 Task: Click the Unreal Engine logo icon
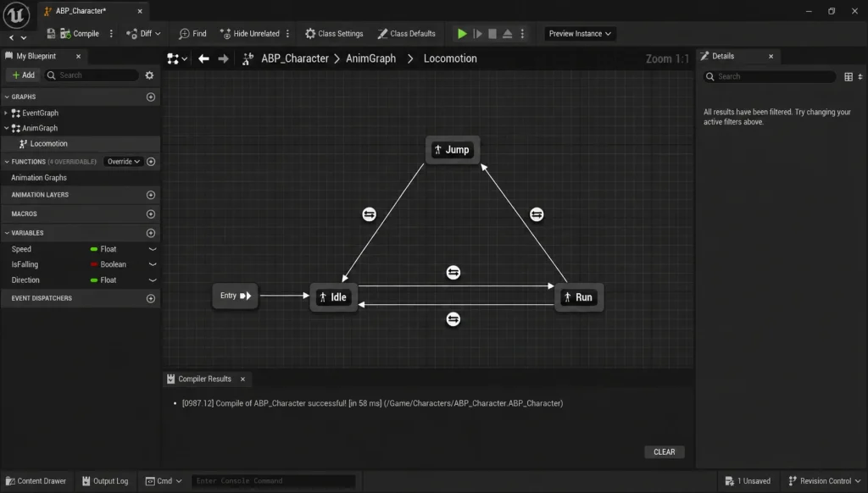[16, 15]
